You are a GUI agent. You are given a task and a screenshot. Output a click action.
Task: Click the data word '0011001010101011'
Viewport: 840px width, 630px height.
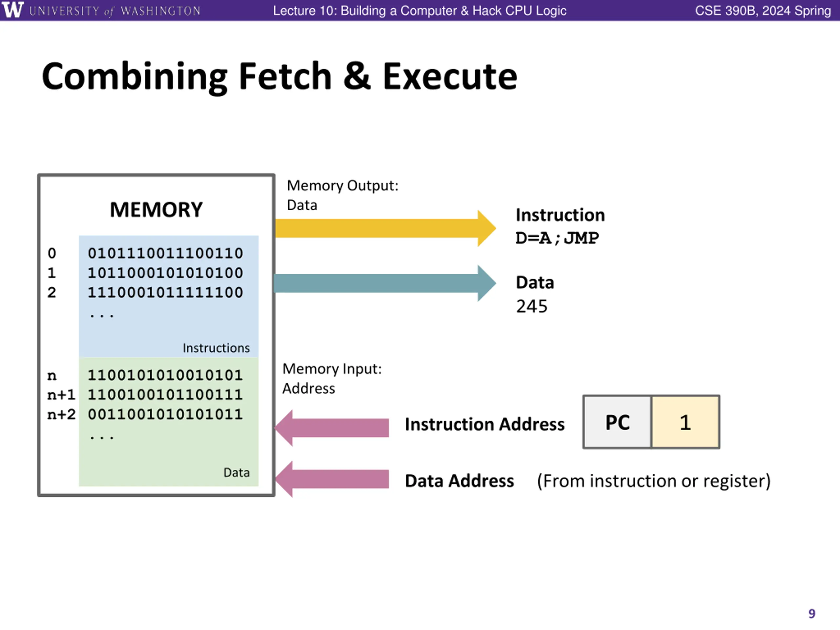tap(165, 414)
